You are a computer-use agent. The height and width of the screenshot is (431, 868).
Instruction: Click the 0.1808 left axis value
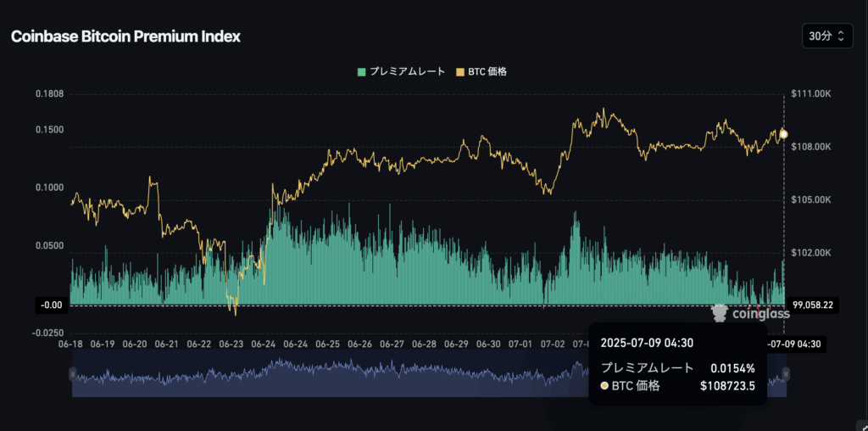point(50,93)
